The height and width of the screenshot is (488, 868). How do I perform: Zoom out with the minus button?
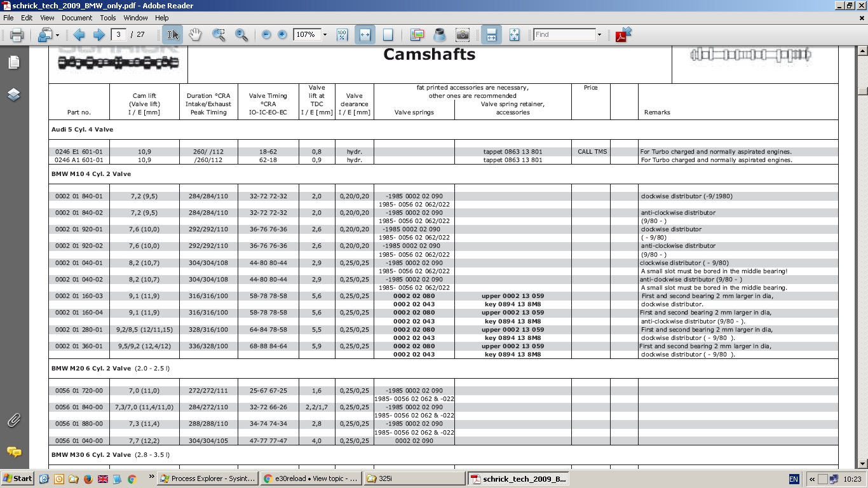click(x=266, y=35)
